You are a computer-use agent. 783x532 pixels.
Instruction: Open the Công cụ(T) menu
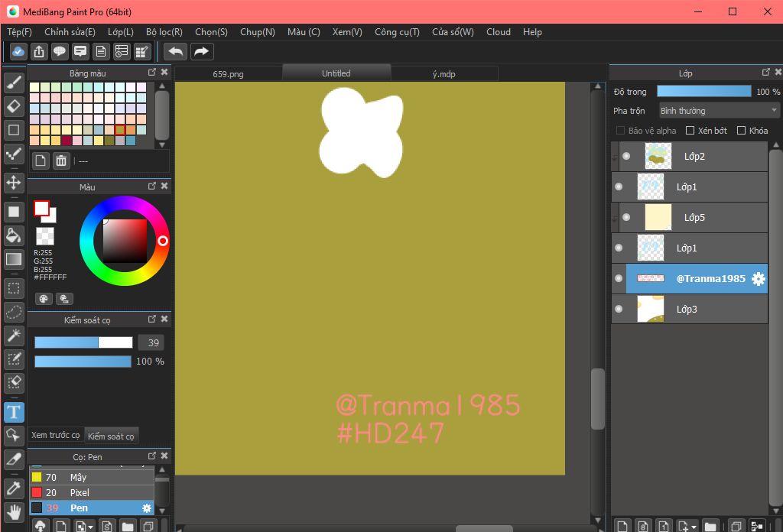[x=397, y=32]
